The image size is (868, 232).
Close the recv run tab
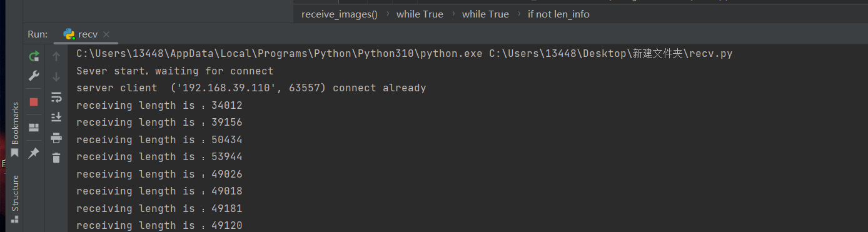pyautogui.click(x=106, y=34)
